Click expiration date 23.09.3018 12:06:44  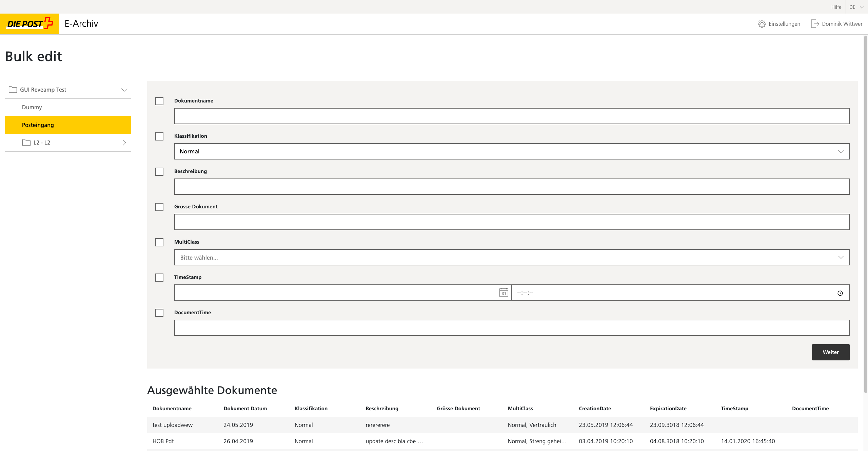[677, 425]
